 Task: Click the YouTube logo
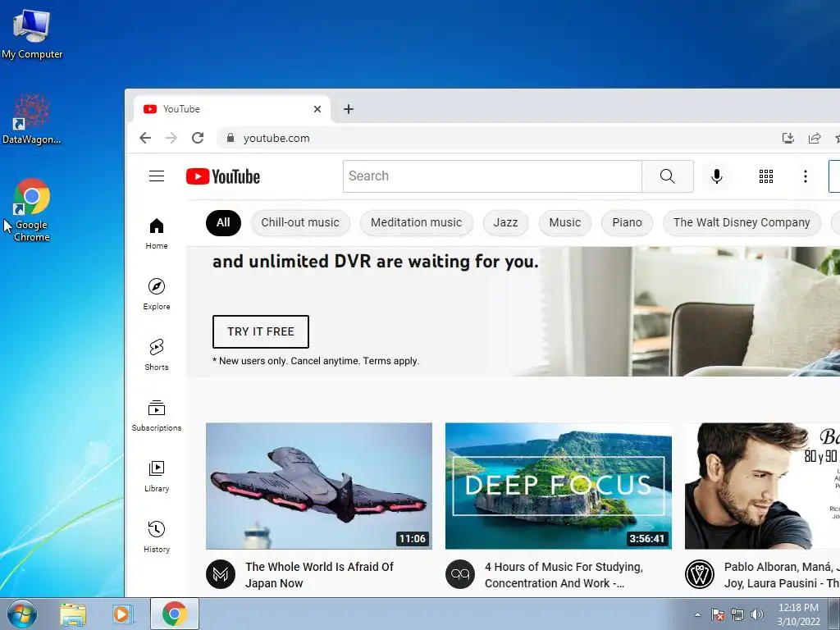(223, 176)
